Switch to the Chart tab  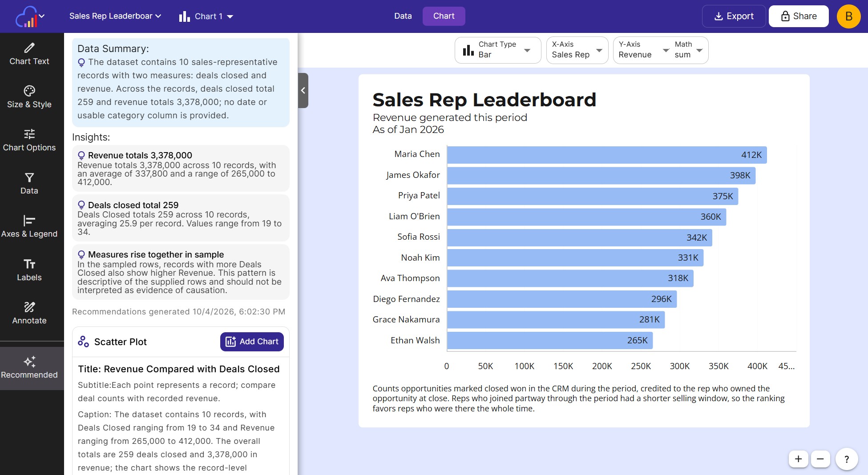[x=444, y=16]
